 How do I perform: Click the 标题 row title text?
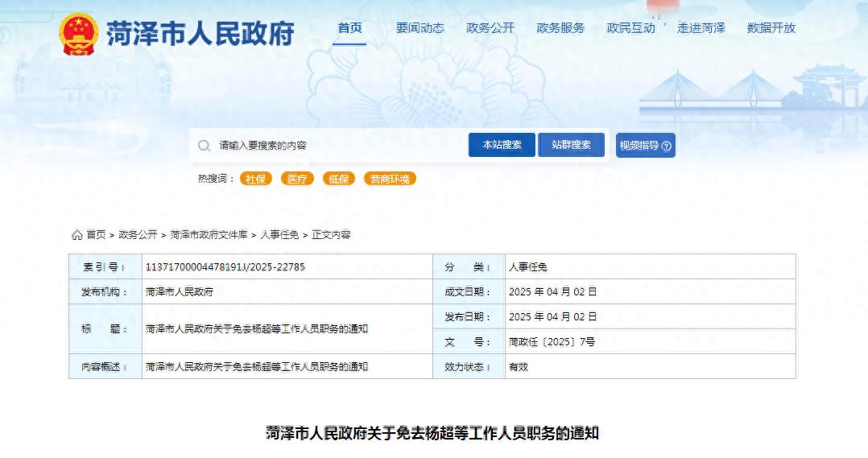(256, 328)
